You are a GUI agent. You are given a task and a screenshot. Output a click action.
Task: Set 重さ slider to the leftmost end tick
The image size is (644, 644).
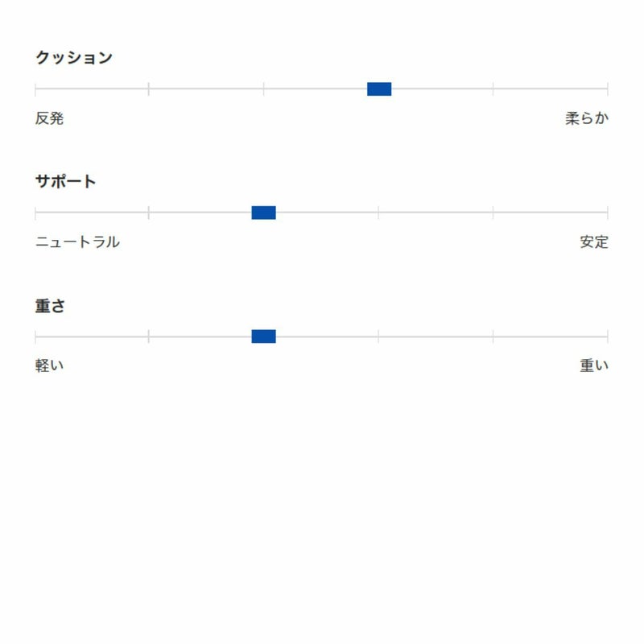[x=36, y=336]
